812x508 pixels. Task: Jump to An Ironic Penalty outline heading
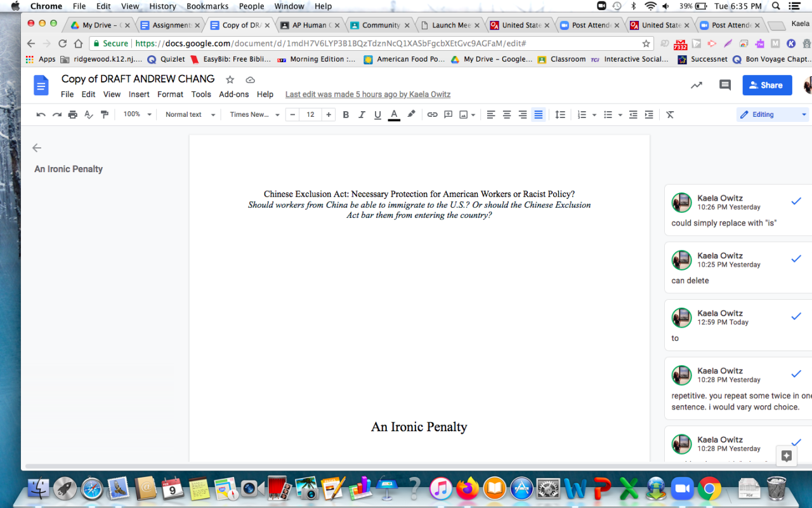point(69,169)
